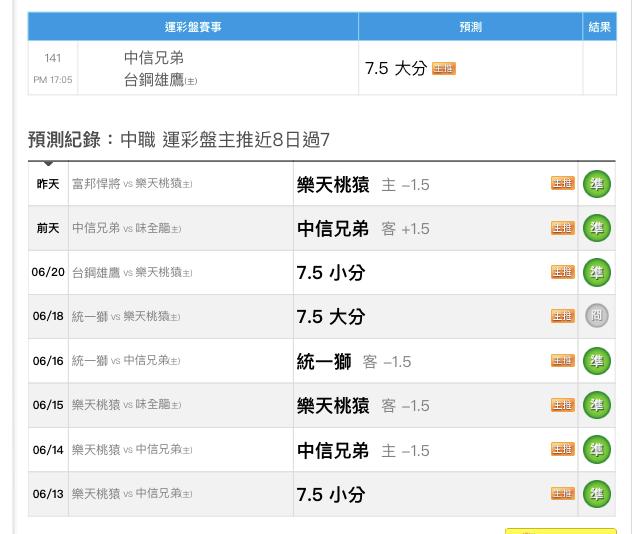Click prediction 中信兄弟 主 -1.5 on 06/14
The image size is (640, 534).
point(363,450)
